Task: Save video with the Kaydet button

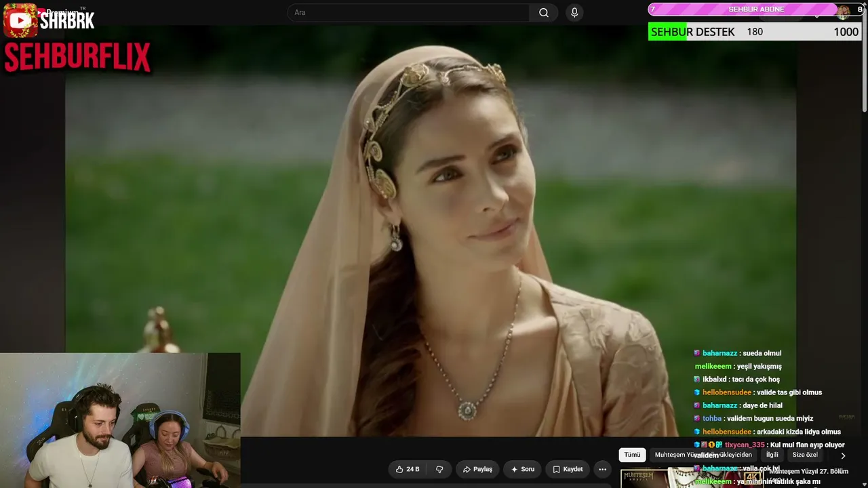Action: pos(568,469)
